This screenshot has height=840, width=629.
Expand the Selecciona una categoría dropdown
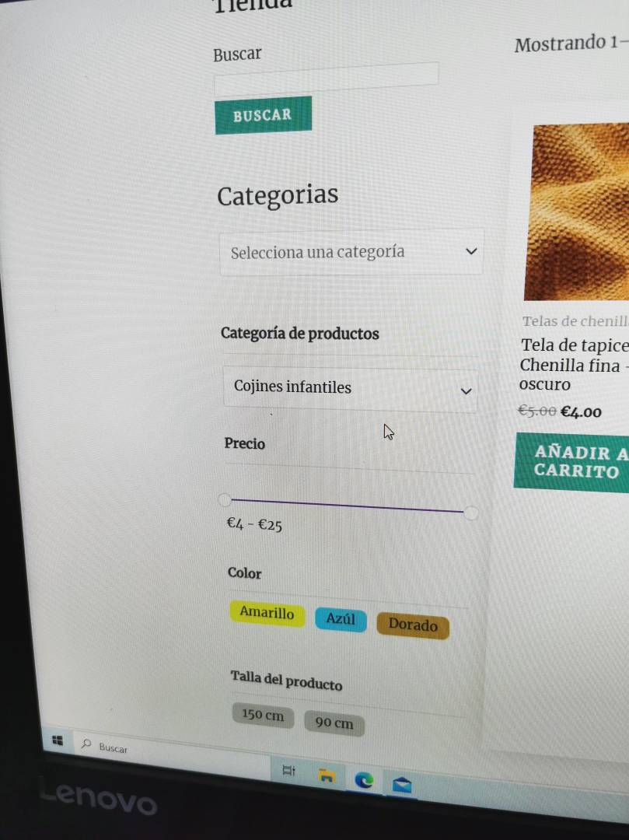tap(351, 252)
